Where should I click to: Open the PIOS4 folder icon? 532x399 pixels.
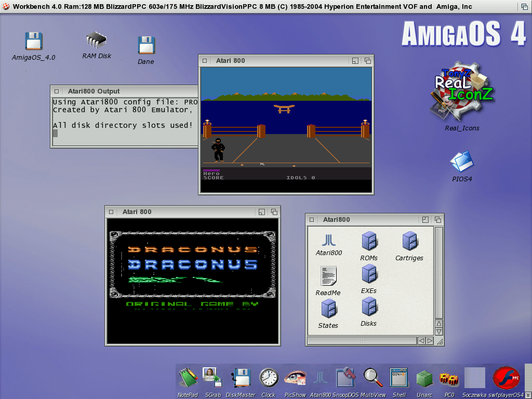[x=462, y=162]
